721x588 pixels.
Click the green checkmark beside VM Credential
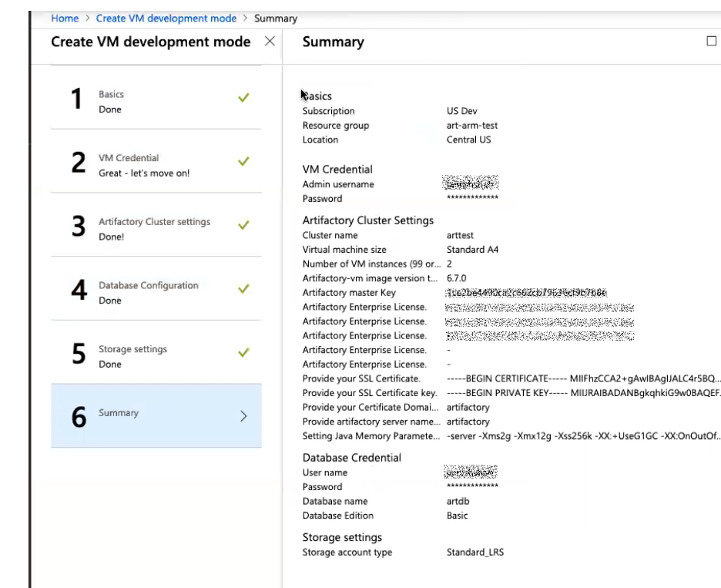click(243, 162)
